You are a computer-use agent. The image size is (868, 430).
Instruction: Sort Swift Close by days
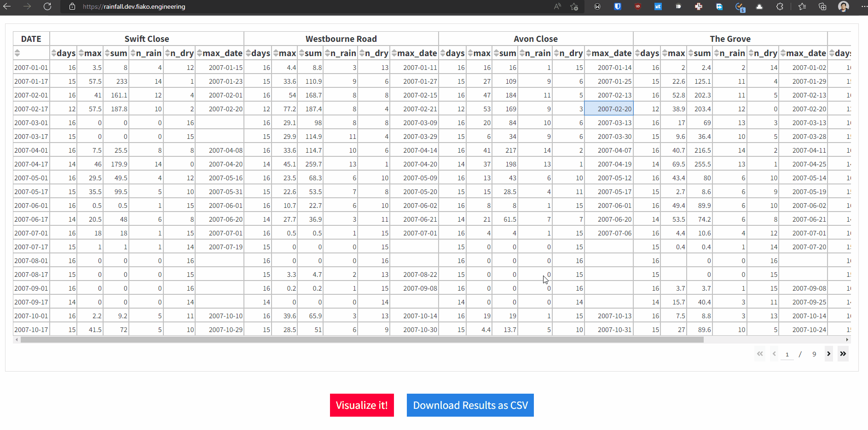tap(54, 53)
